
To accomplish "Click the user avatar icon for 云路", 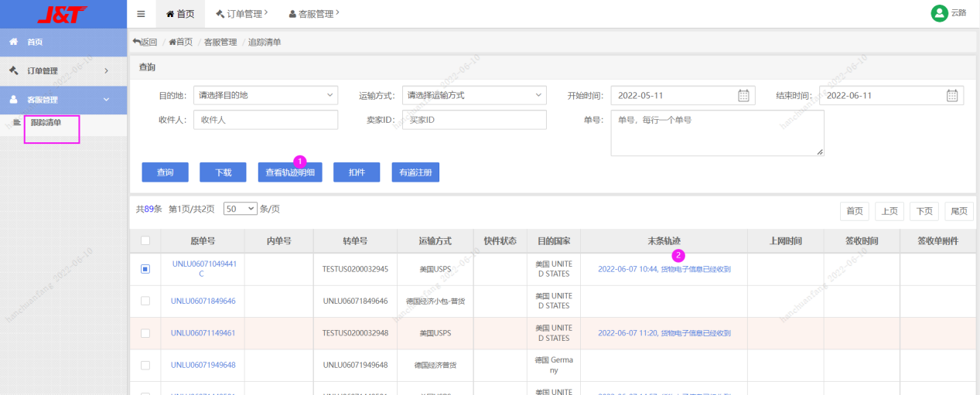I will (x=939, y=13).
